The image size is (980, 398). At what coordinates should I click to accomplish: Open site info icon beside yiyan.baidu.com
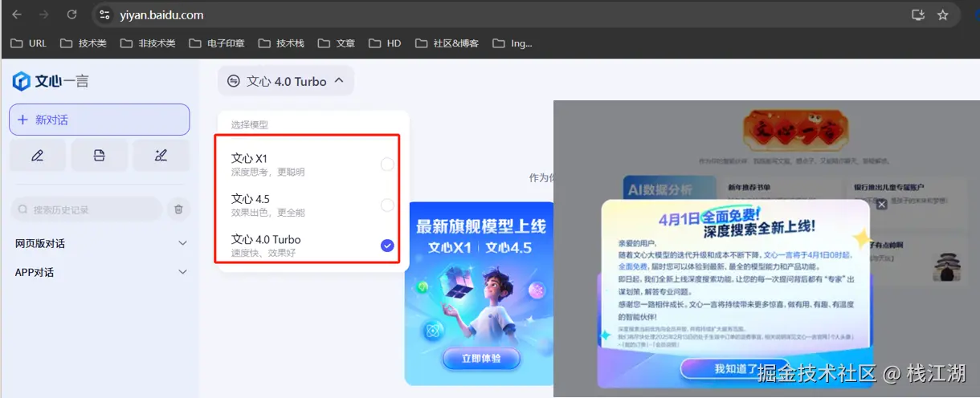[x=104, y=14]
